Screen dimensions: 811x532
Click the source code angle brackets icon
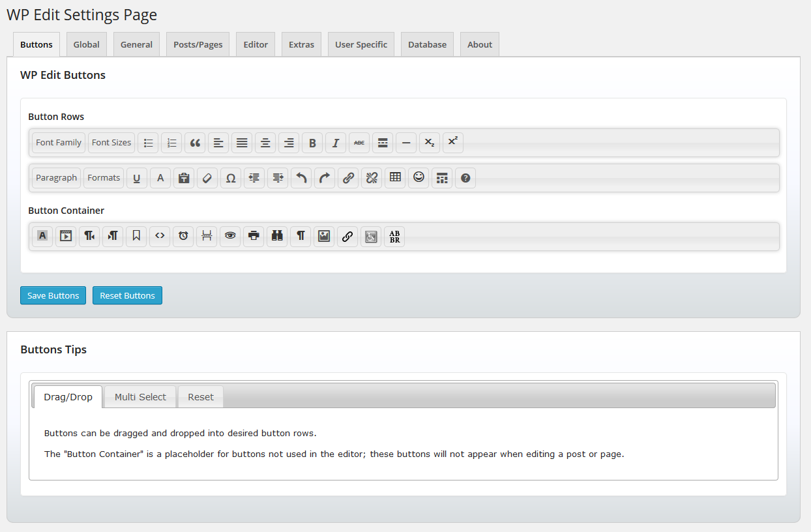pyautogui.click(x=160, y=237)
